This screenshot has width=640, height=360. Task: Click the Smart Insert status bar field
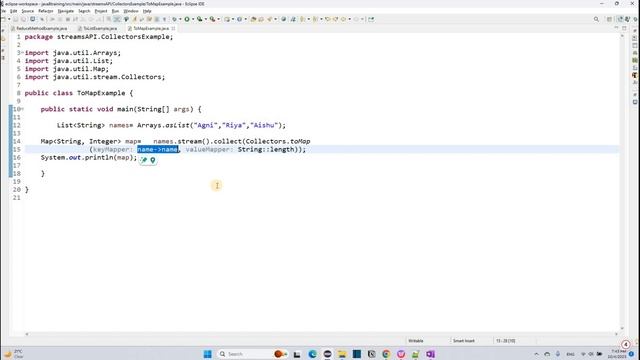coord(464,341)
